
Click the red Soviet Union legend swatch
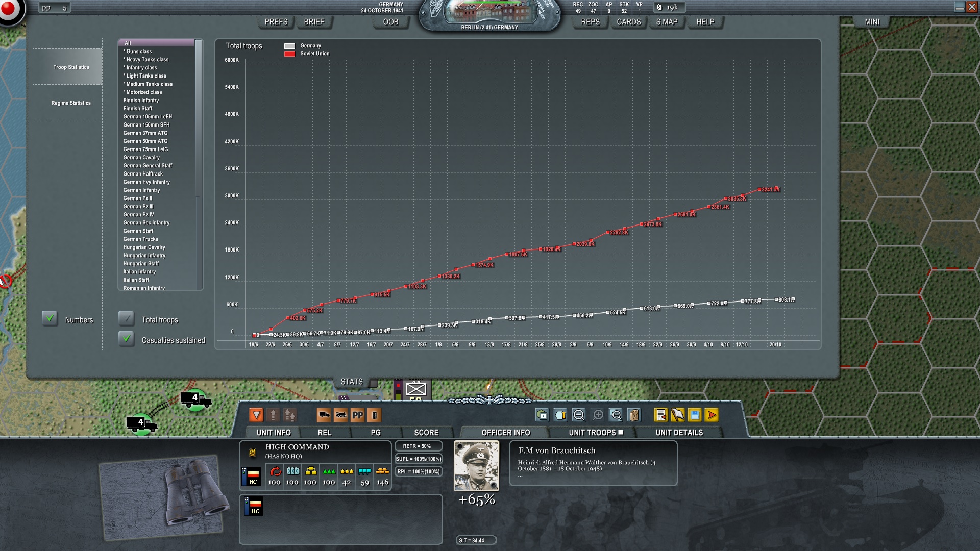[x=289, y=54]
